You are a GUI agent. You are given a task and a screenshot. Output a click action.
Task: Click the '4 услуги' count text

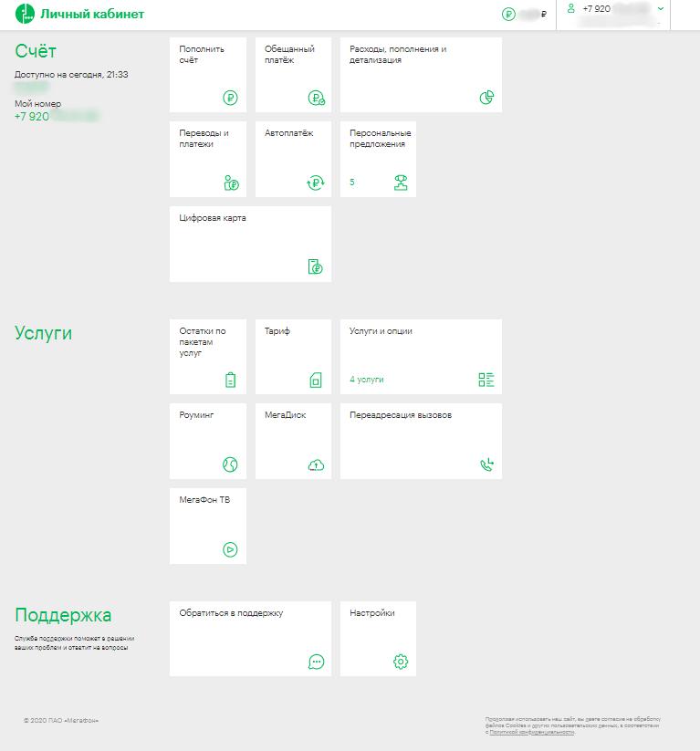367,380
